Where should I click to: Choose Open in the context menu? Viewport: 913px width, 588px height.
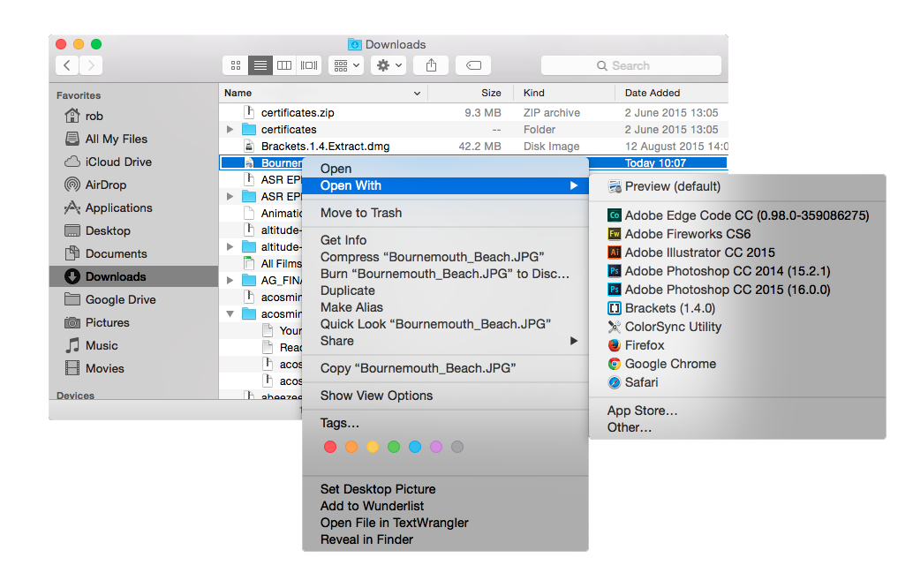coord(445,169)
